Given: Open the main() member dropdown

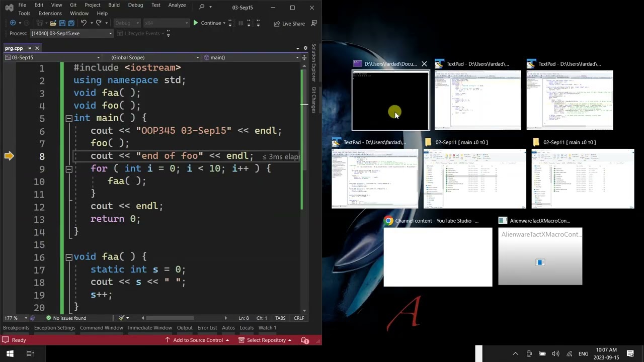Looking at the screenshot, I should pyautogui.click(x=251, y=57).
